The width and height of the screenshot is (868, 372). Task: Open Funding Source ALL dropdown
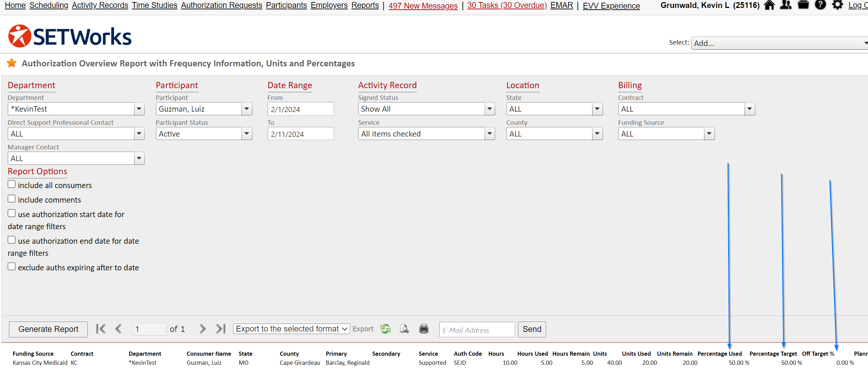[666, 134]
